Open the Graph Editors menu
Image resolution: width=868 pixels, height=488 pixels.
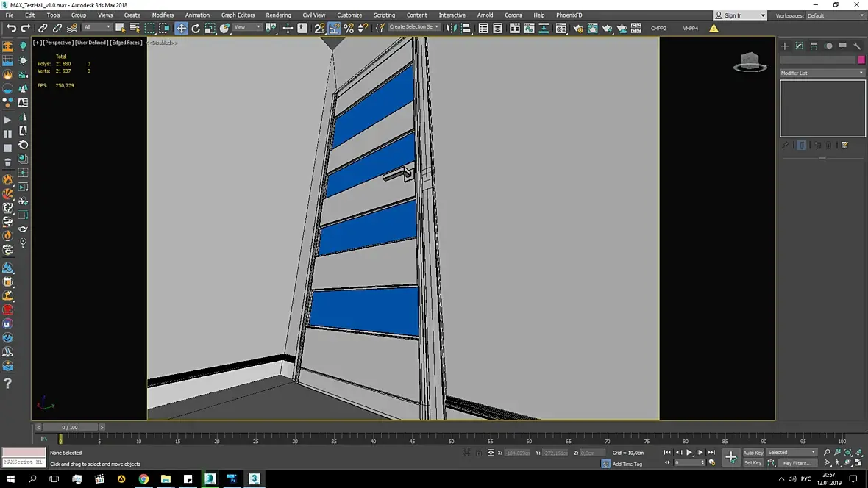[x=238, y=15]
